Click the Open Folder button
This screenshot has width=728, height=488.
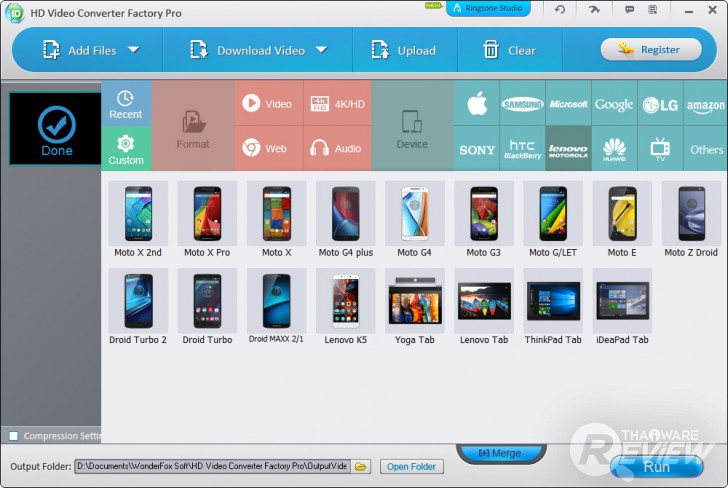pyautogui.click(x=411, y=466)
